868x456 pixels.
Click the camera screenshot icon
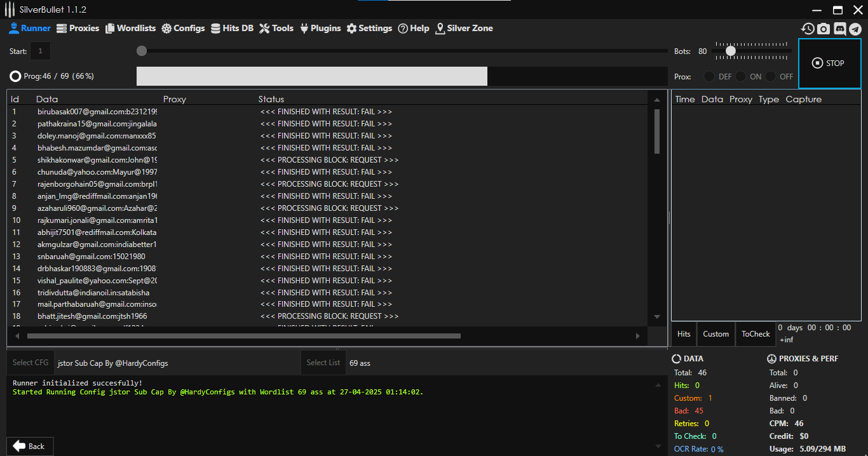point(824,29)
